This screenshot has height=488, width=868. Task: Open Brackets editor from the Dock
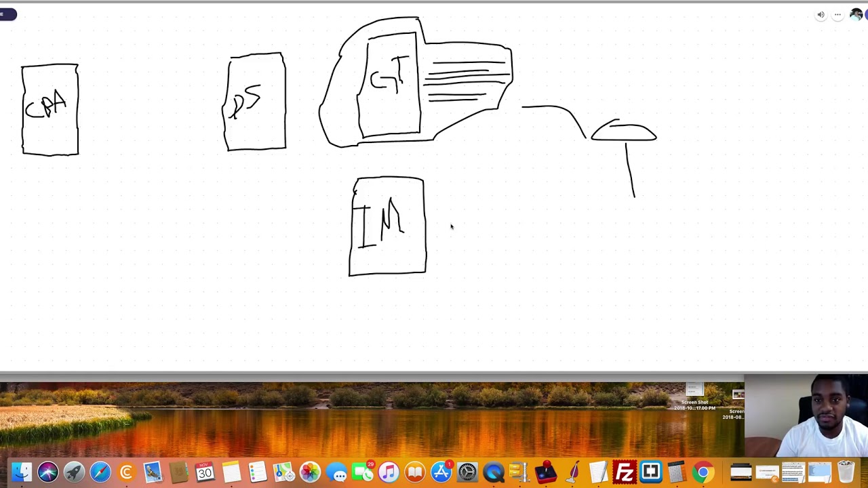(651, 472)
